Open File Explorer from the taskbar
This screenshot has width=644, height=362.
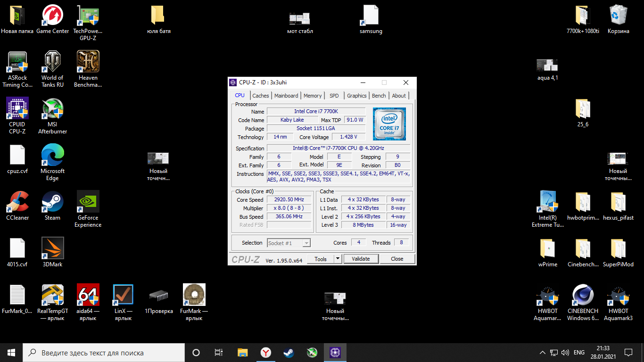pyautogui.click(x=242, y=353)
